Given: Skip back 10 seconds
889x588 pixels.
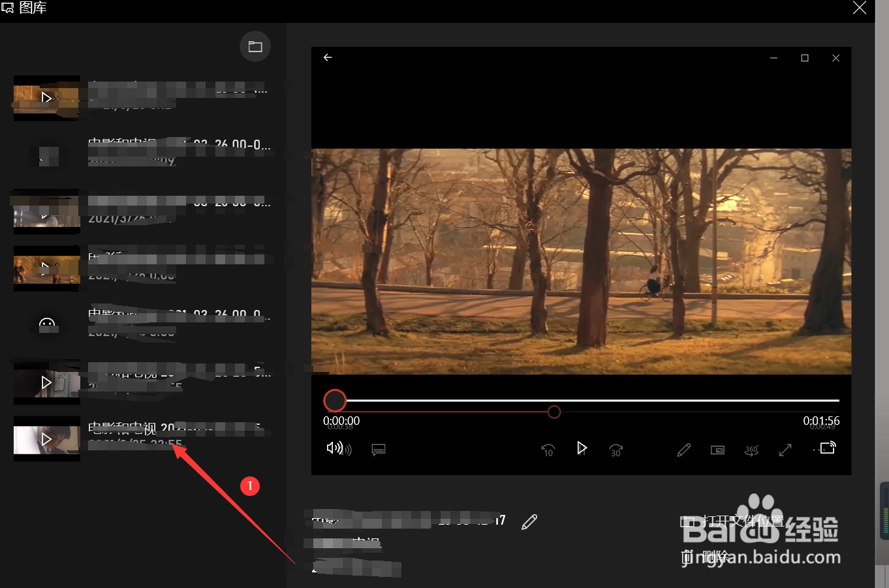Looking at the screenshot, I should [548, 449].
